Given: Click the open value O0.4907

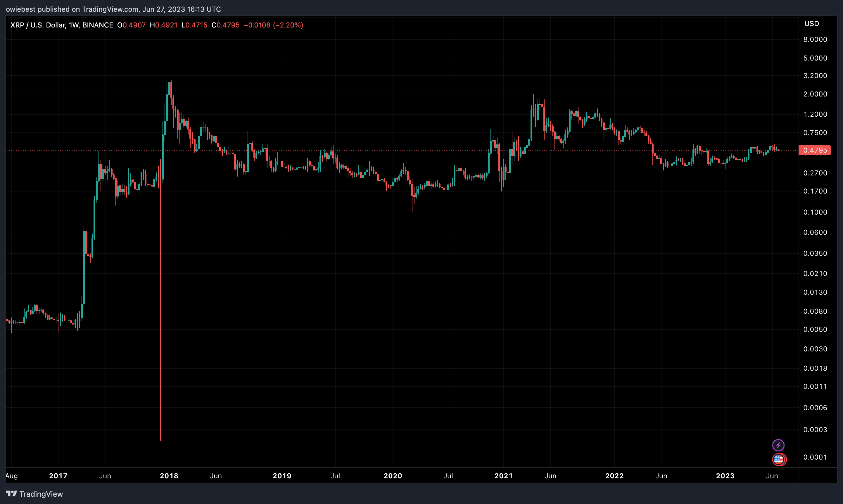Looking at the screenshot, I should point(131,25).
